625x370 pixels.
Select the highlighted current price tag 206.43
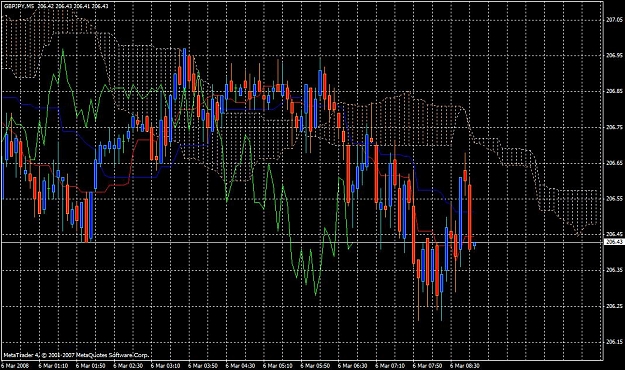614,242
